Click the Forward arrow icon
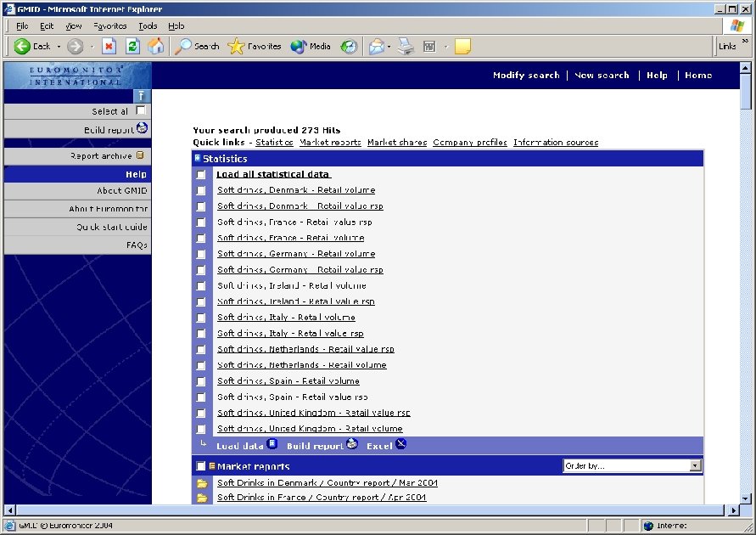756x535 pixels. (x=75, y=47)
